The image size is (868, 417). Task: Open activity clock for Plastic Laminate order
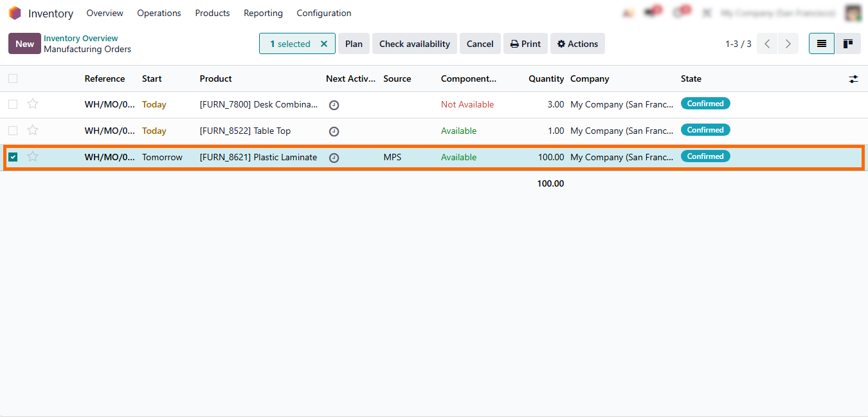334,158
